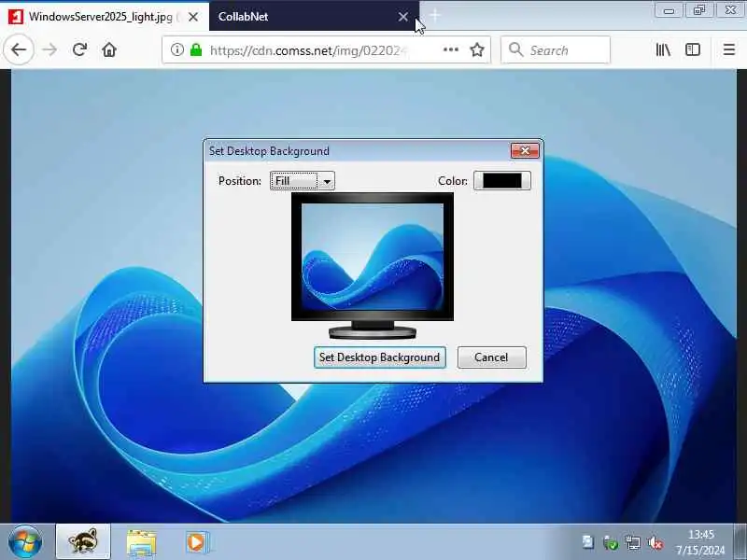Restore down the browser window

(698, 10)
